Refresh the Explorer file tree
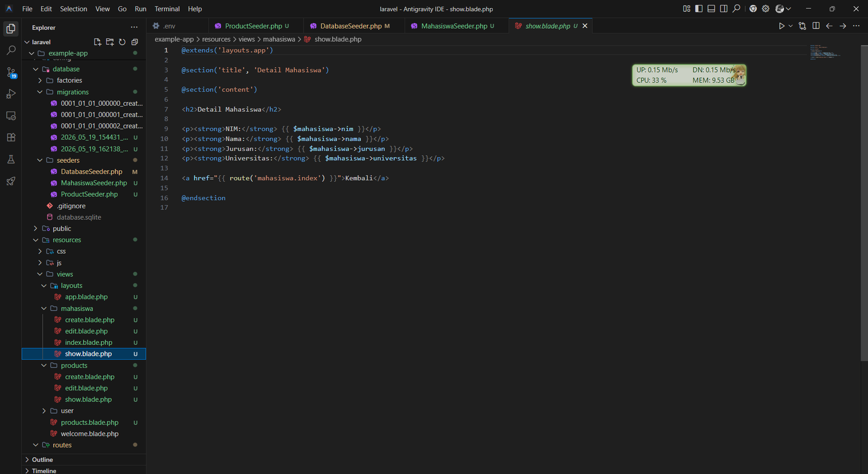Viewport: 868px width, 474px height. [123, 42]
